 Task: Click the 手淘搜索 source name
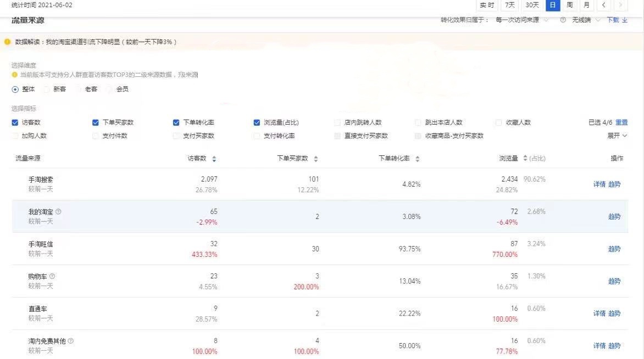(41, 179)
